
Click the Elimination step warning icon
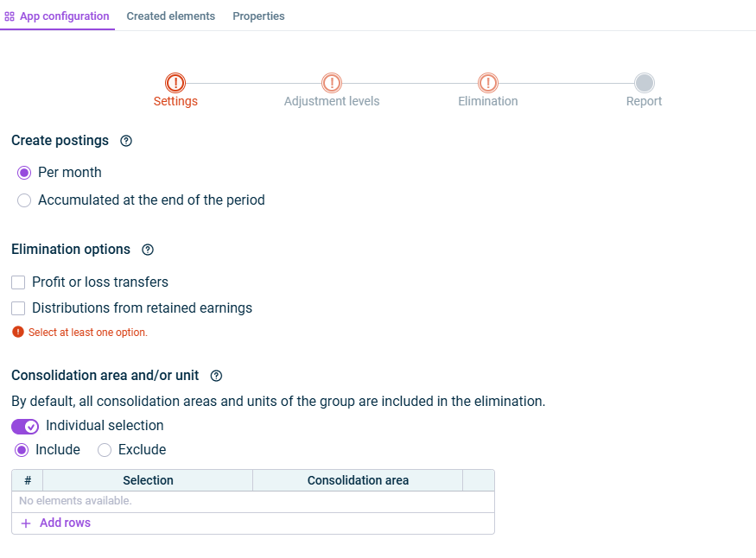click(x=488, y=83)
